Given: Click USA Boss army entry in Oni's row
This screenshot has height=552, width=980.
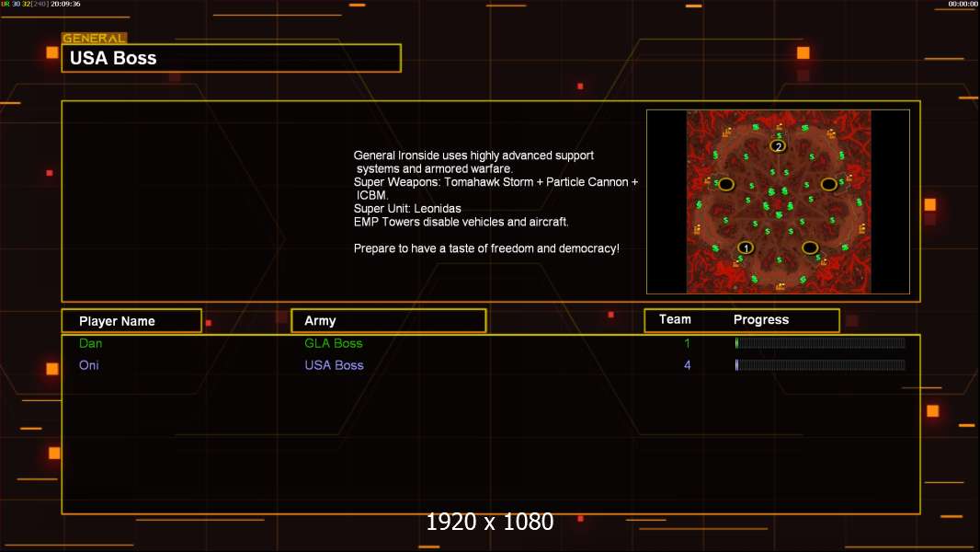Looking at the screenshot, I should 334,365.
